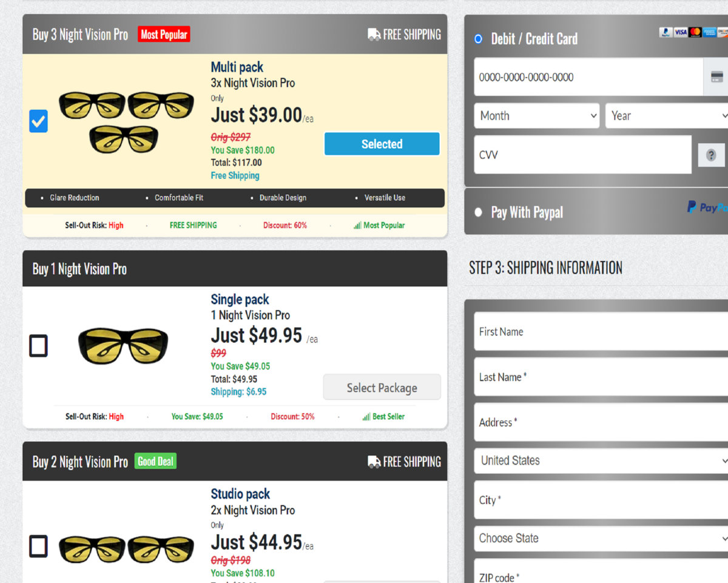This screenshot has height=583, width=728.
Task: Click the card number input field
Action: coord(582,77)
